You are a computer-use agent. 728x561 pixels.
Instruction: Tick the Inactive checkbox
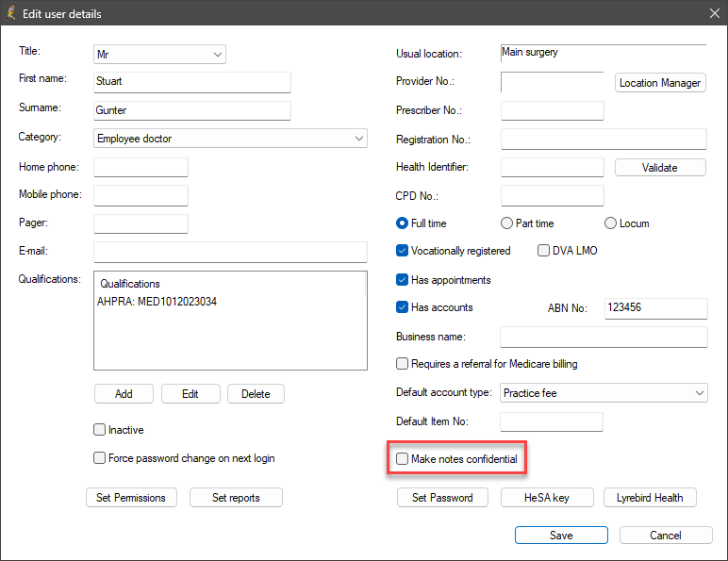(99, 430)
